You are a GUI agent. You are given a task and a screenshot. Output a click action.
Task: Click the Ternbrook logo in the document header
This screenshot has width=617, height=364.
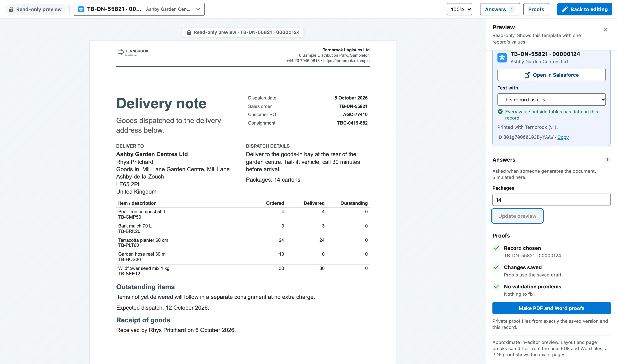pyautogui.click(x=133, y=52)
